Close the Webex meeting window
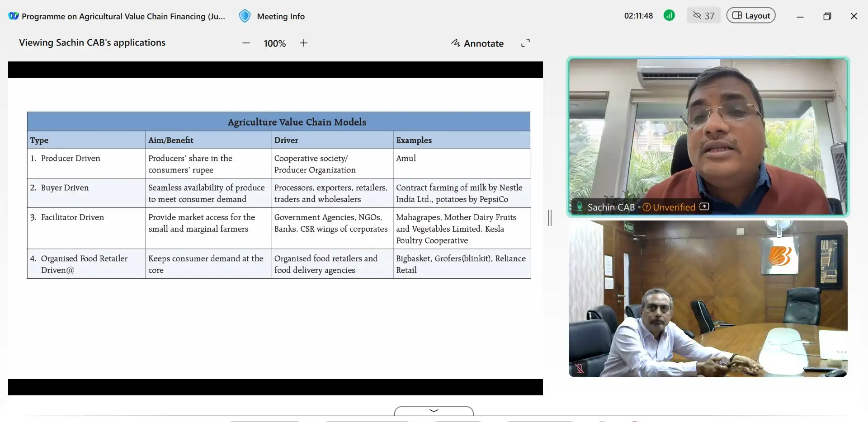The height and width of the screenshot is (422, 868). pos(854,16)
